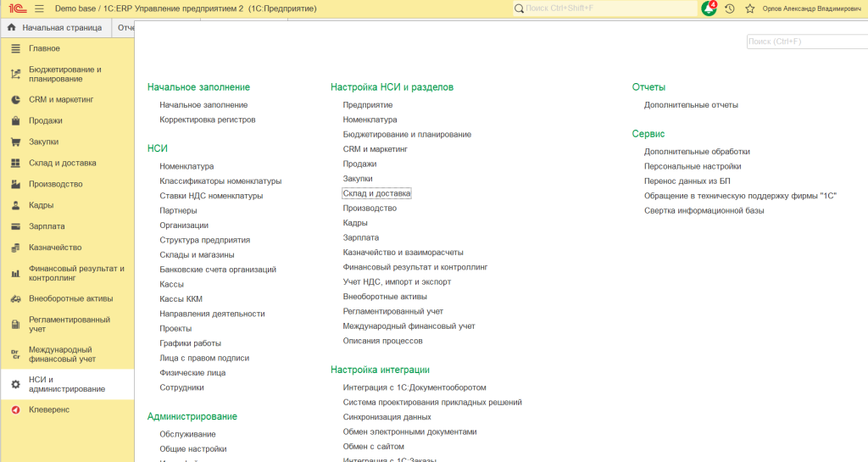The image size is (868, 462).
Task: Open the Главное section
Action: tap(44, 48)
